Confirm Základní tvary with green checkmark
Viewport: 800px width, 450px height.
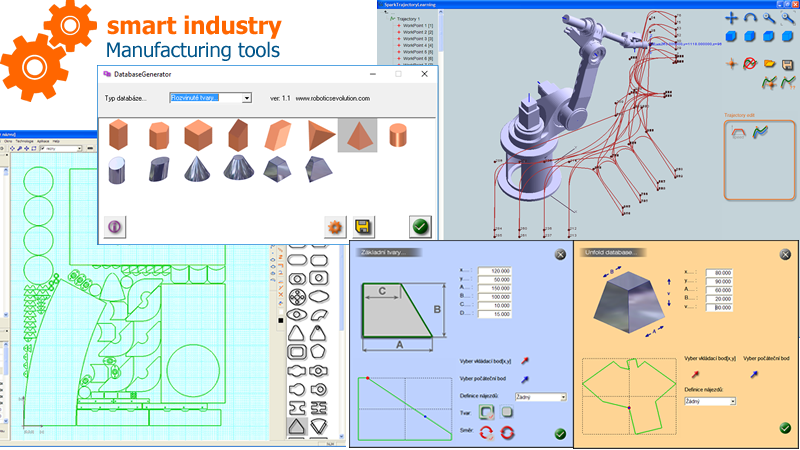560,434
